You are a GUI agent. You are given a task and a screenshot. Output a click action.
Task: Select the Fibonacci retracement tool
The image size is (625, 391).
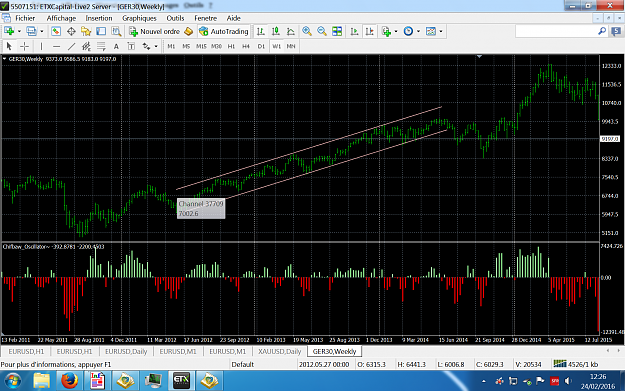101,46
